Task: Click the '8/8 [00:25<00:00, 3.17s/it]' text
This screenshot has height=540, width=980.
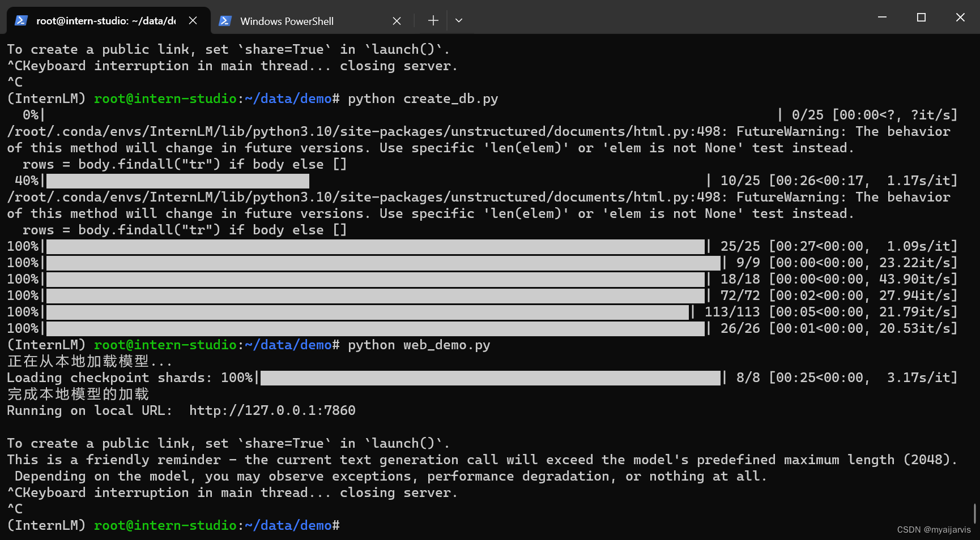Action: [x=847, y=378]
